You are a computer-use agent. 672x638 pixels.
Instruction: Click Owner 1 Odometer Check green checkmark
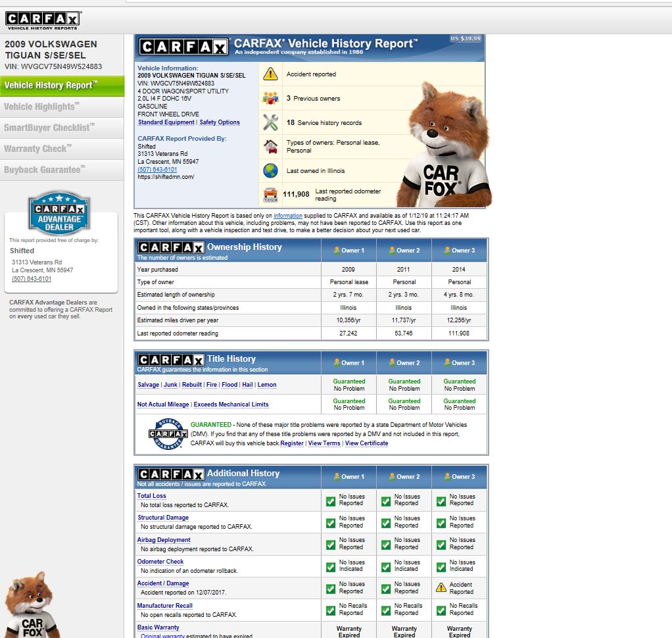click(331, 567)
